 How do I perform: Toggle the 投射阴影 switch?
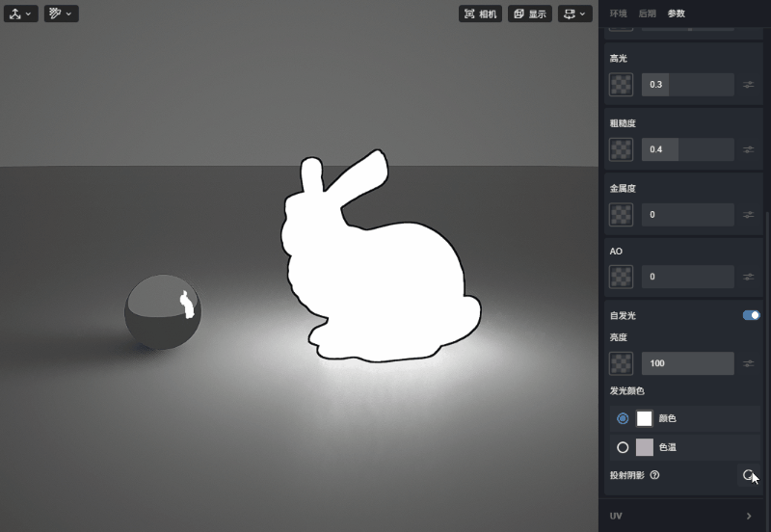(751, 475)
